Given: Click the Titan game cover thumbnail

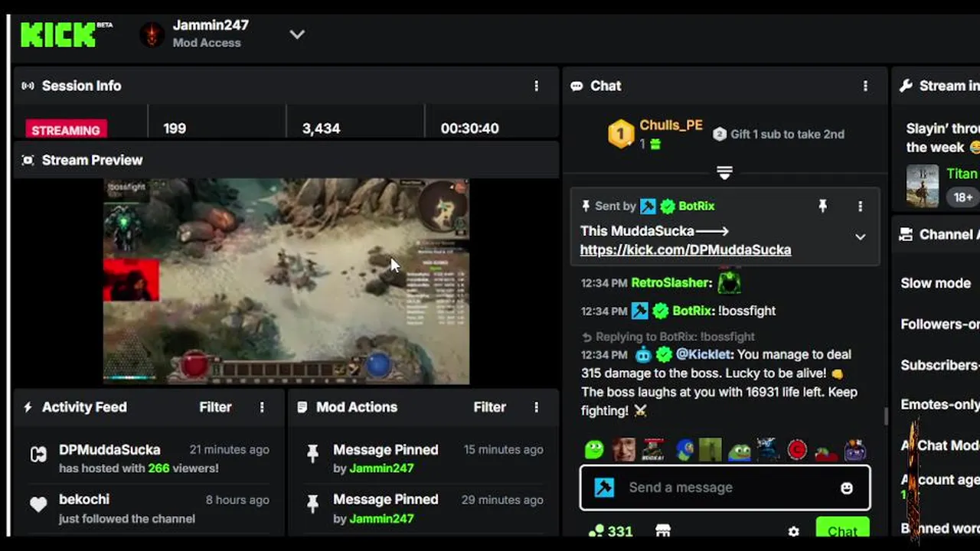Looking at the screenshot, I should (922, 186).
